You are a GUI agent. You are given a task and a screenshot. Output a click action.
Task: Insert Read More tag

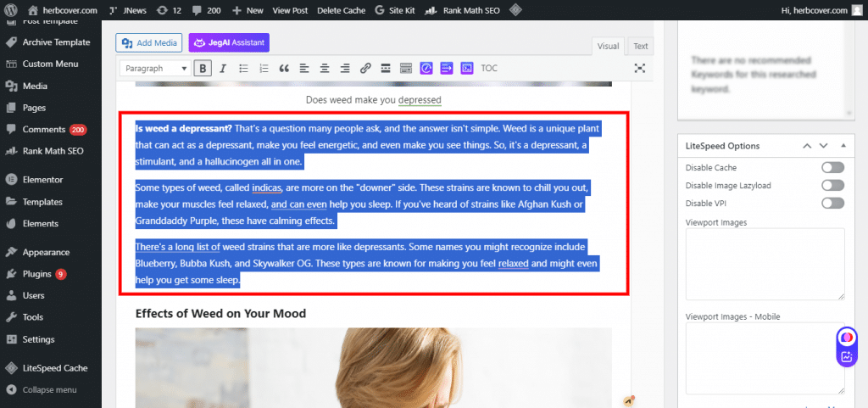point(386,69)
